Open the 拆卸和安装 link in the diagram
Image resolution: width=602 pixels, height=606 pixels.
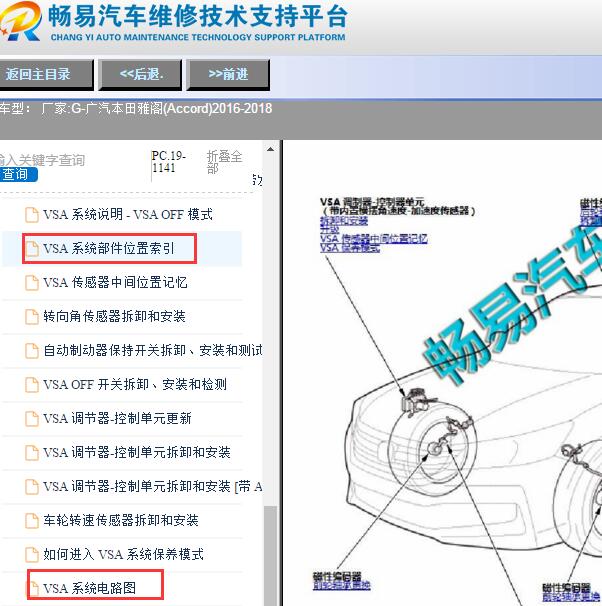344,221
